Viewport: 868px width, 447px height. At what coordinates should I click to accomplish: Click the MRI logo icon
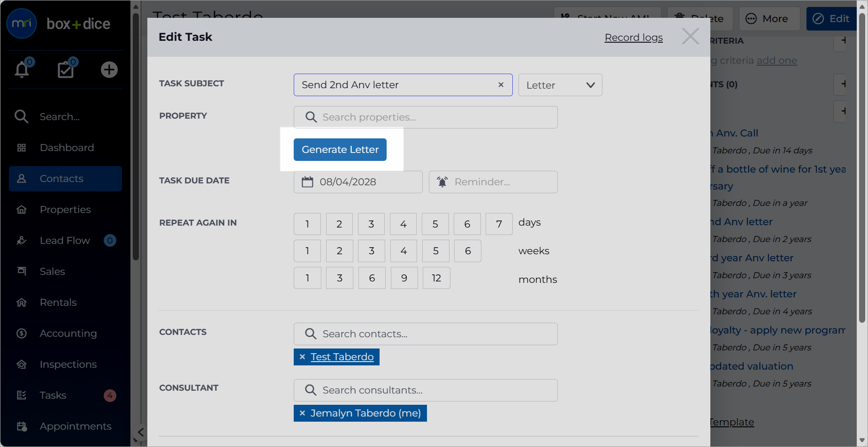[22, 23]
